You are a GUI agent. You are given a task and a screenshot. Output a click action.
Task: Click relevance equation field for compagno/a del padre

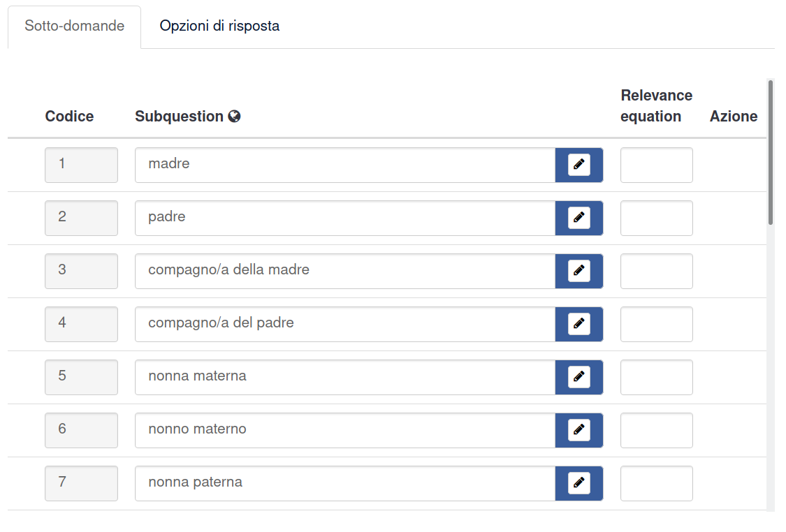[x=656, y=324]
